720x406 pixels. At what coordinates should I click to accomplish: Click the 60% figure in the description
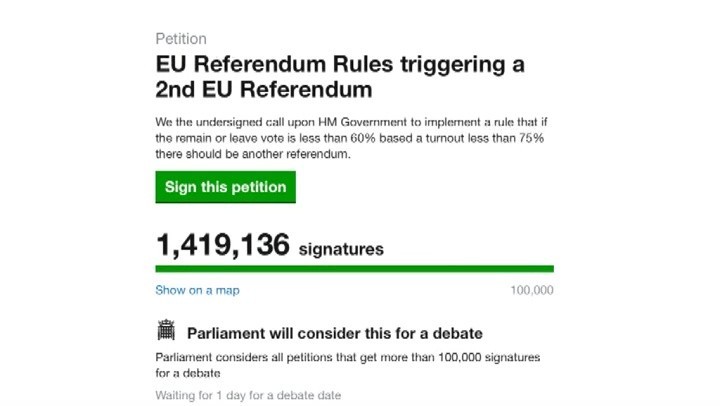click(x=363, y=138)
